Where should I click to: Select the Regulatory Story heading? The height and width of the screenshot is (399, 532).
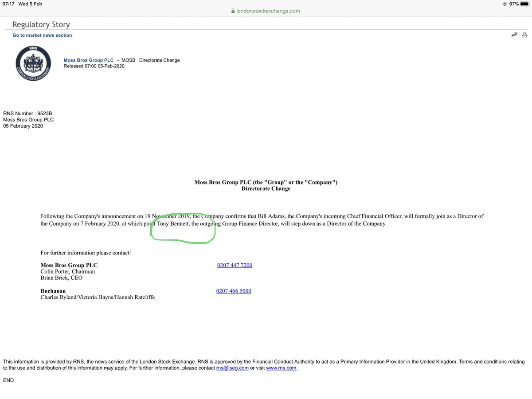point(41,24)
